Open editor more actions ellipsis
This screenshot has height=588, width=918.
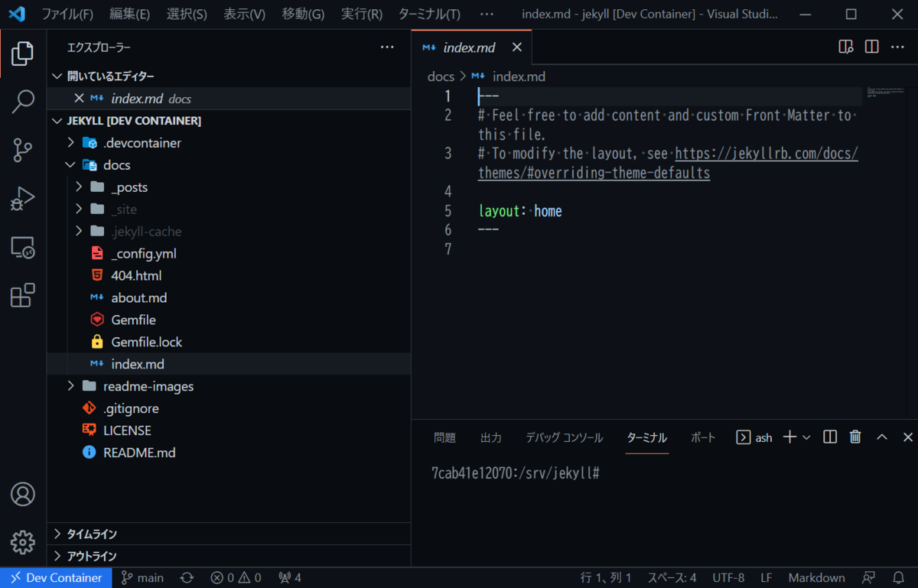[x=897, y=47]
